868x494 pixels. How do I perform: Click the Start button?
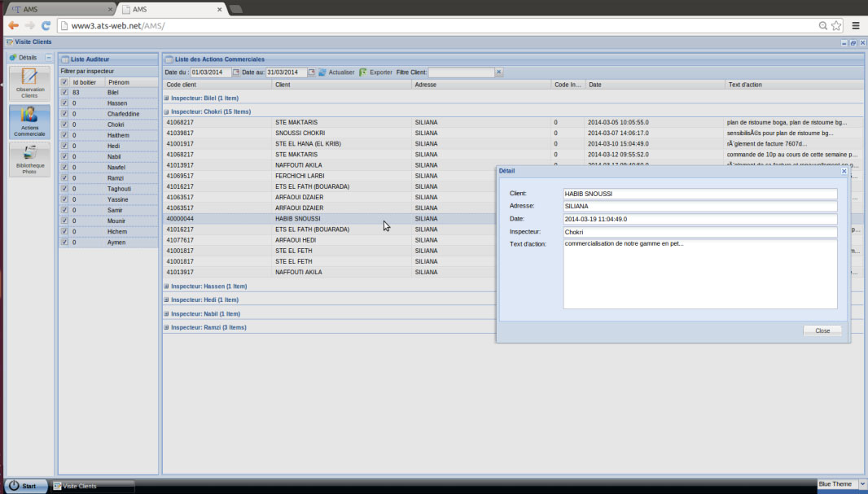pos(24,486)
